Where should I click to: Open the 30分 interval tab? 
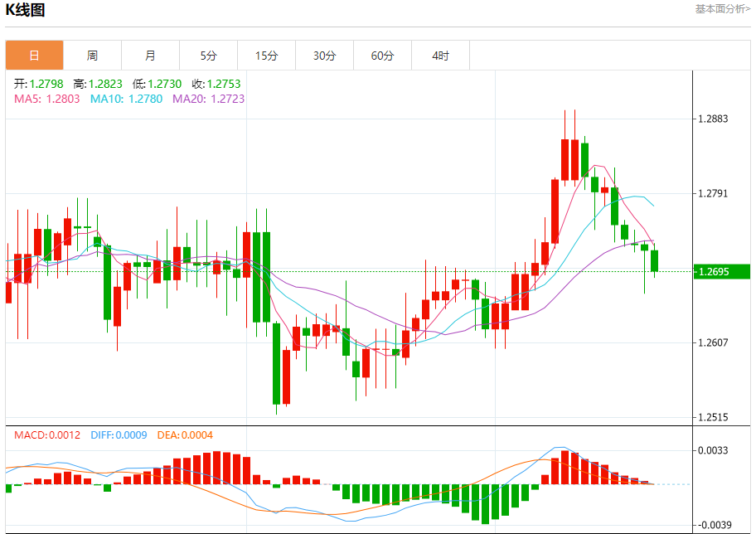click(x=324, y=56)
